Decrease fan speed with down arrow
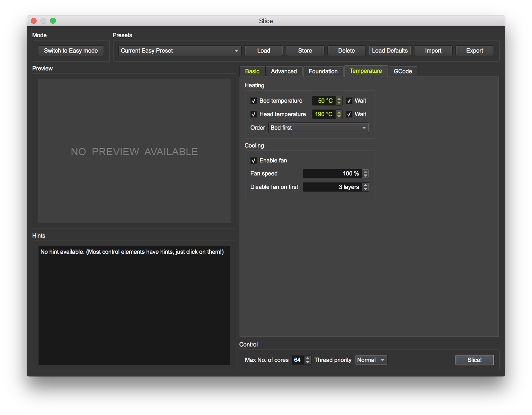The width and height of the screenshot is (532, 415). [x=366, y=176]
